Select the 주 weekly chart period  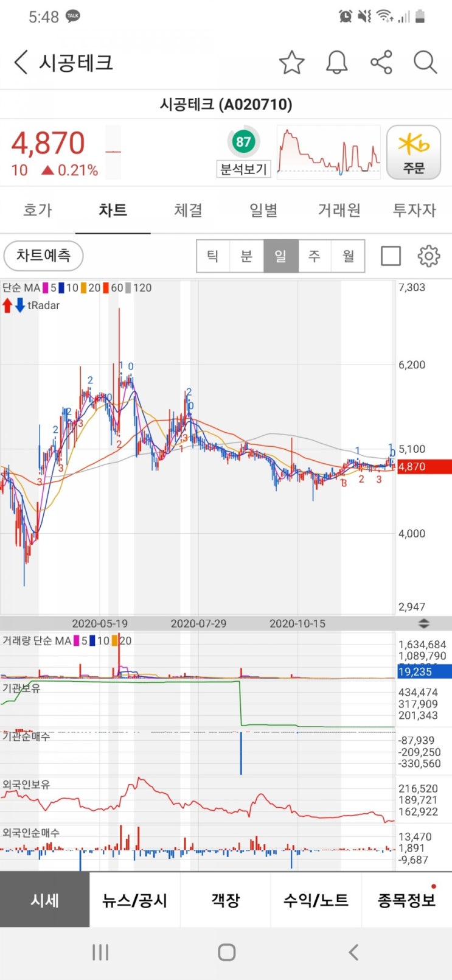coord(315,256)
